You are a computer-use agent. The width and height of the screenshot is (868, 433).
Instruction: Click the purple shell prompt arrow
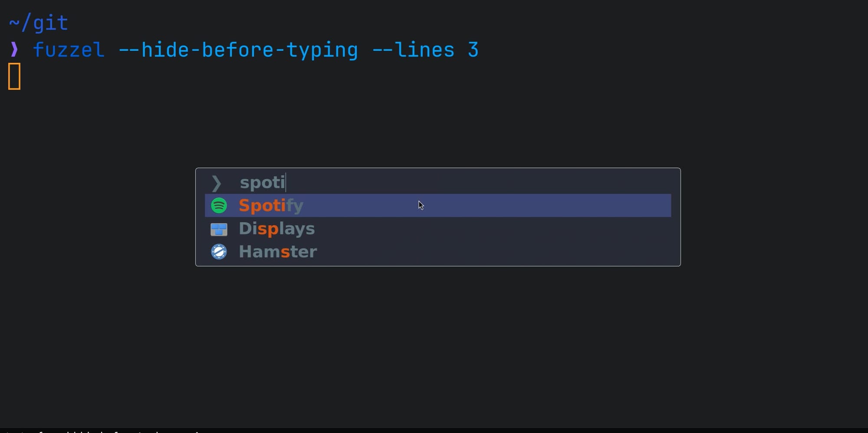pos(14,49)
